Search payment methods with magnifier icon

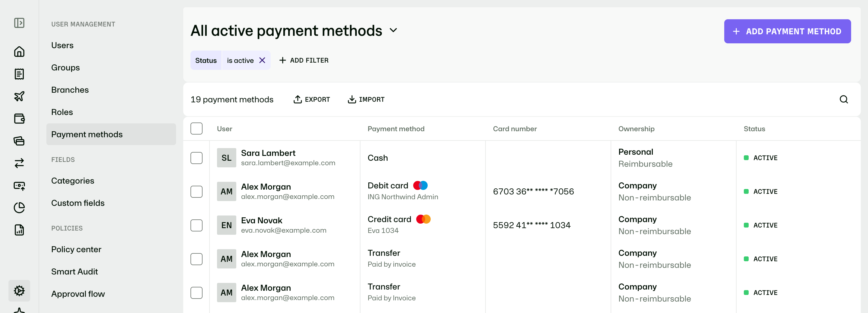point(843,99)
